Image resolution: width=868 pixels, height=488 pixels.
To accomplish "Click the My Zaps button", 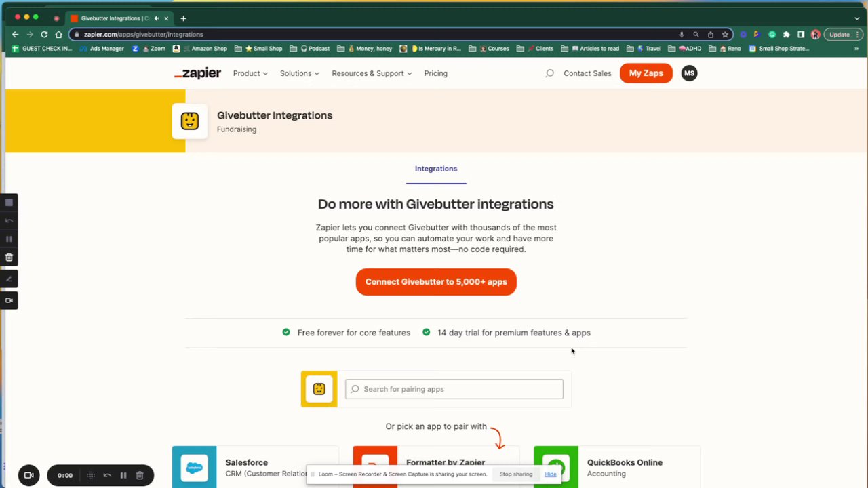I will 646,73.
